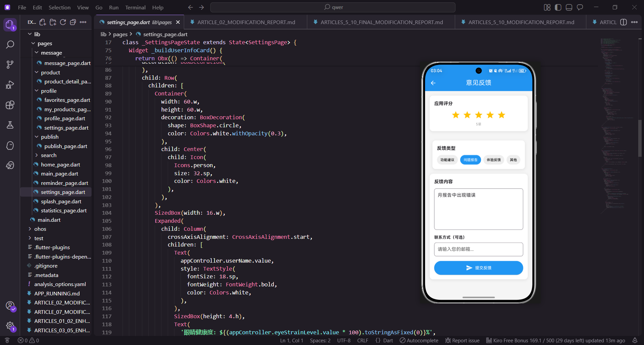Open editor more actions ellipsis
The image size is (644, 345).
pos(634,22)
